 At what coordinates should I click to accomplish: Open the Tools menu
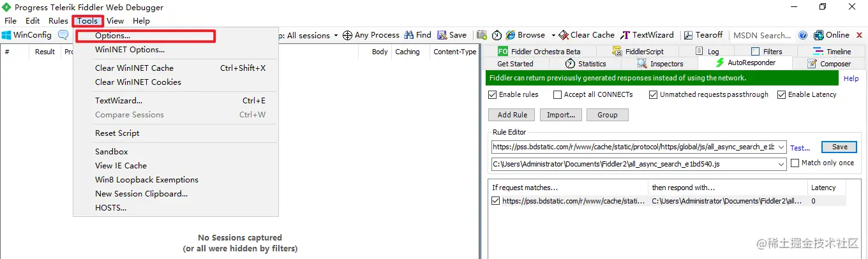[x=87, y=21]
